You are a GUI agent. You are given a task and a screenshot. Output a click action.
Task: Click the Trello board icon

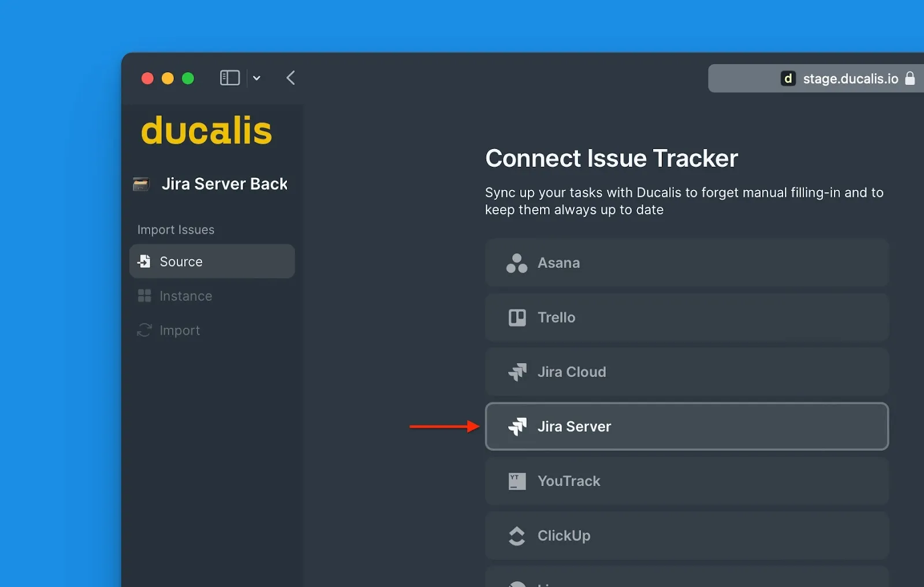[x=517, y=317]
